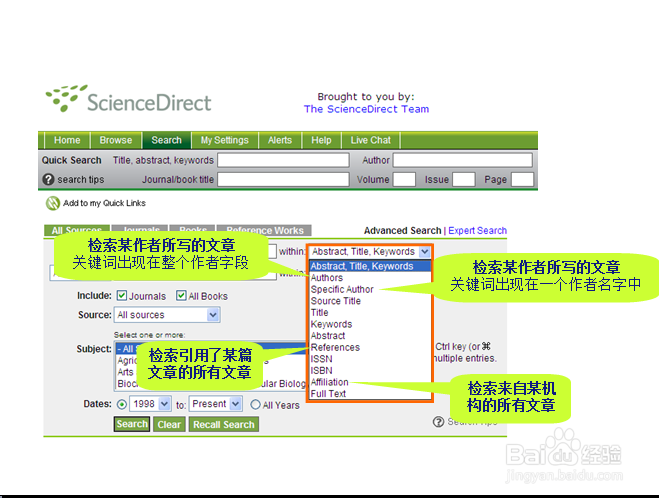Toggle the Journals checkbox
The height and width of the screenshot is (498, 659).
pyautogui.click(x=122, y=296)
